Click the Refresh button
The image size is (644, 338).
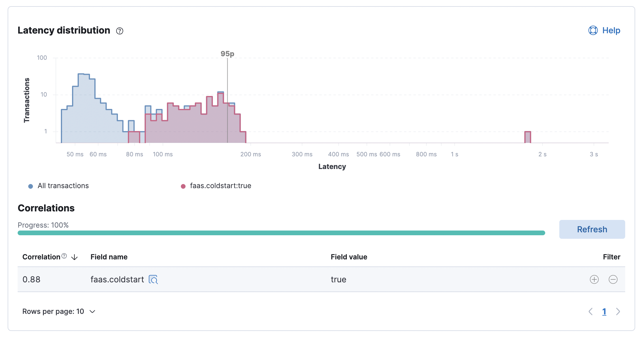(x=592, y=229)
